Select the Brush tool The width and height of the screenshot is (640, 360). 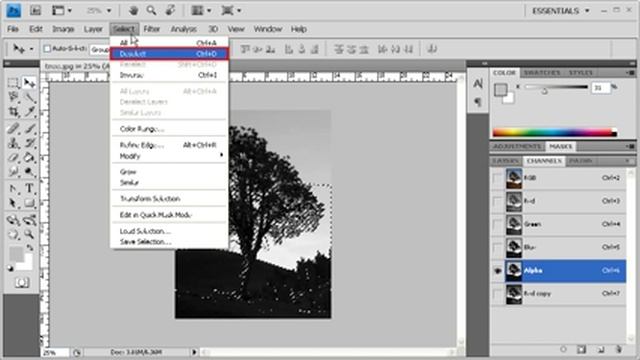29,129
